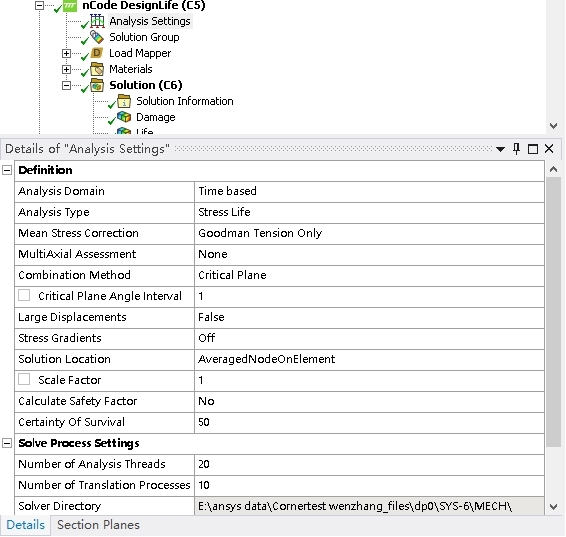Click the nCode DesignLife (C5) icon
566x537 pixels.
(x=70, y=5)
